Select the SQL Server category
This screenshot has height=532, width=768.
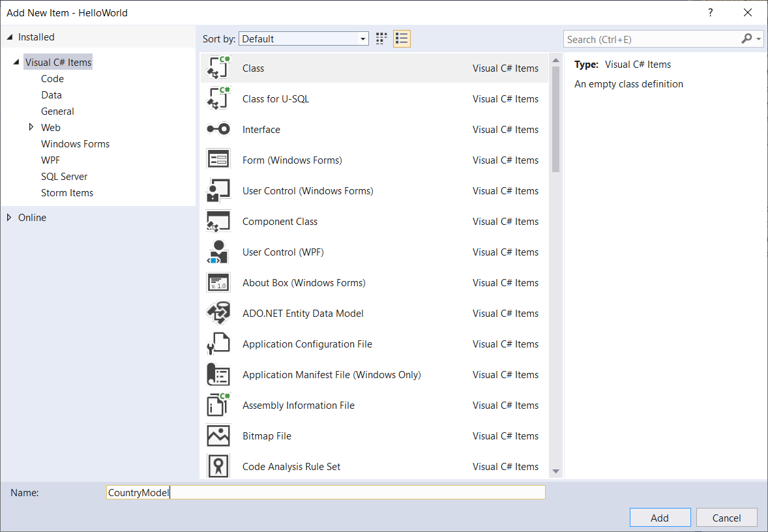pyautogui.click(x=64, y=176)
